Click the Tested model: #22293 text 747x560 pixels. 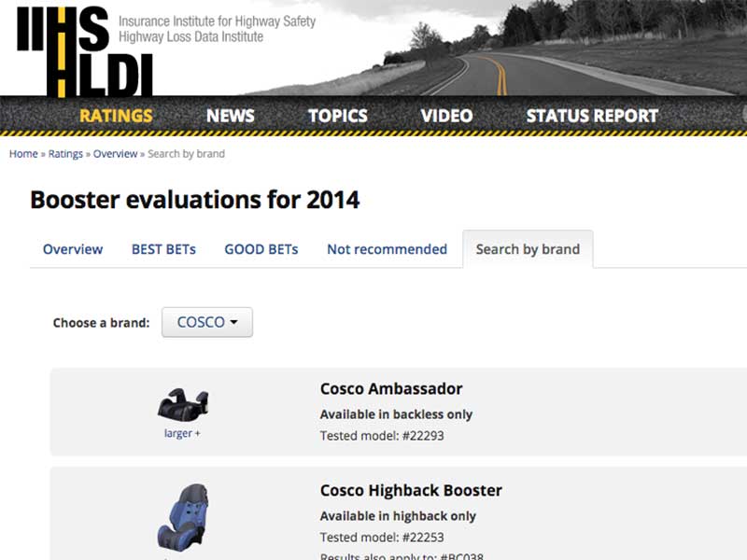tap(382, 436)
